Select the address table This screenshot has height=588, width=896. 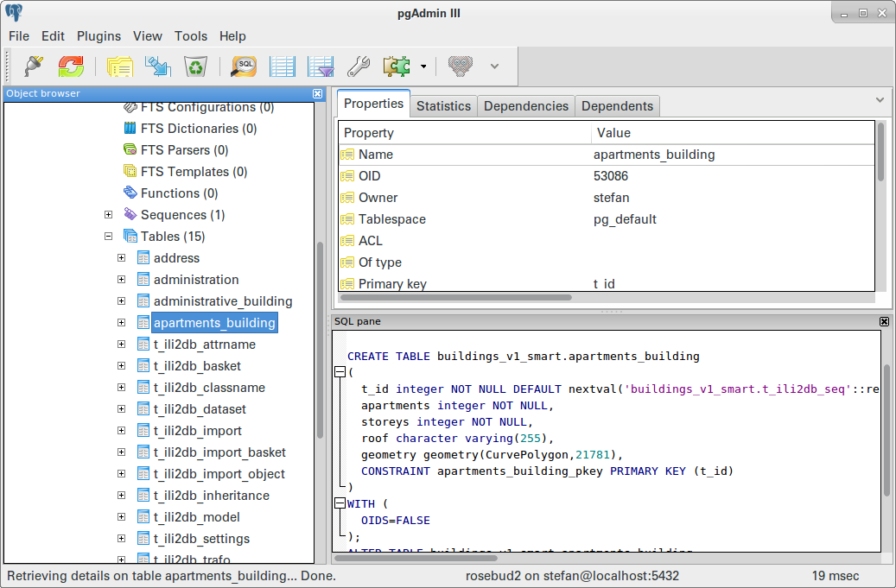tap(176, 258)
